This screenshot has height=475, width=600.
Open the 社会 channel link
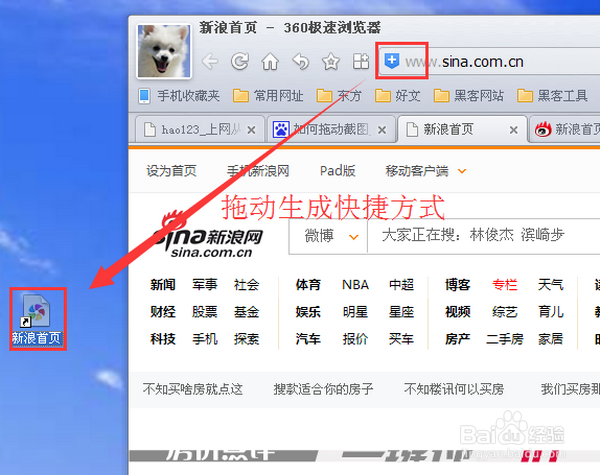tap(246, 285)
